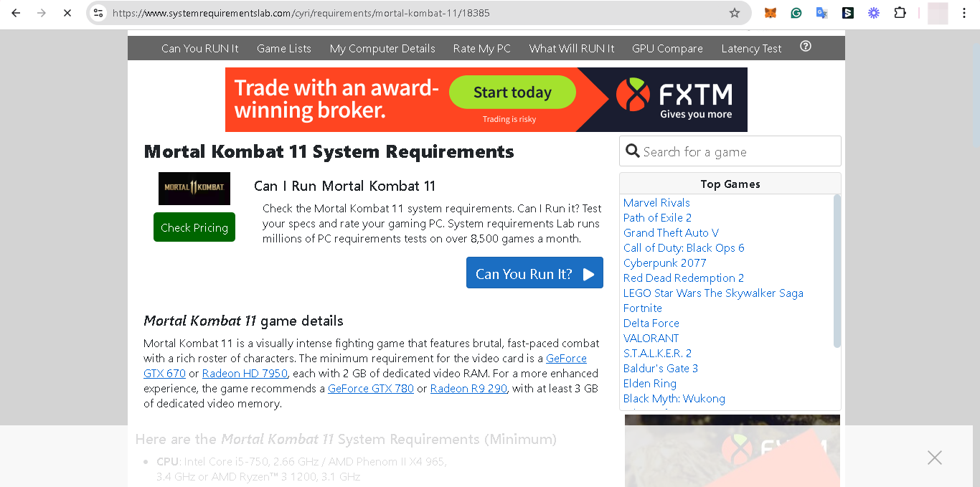Bookmark this page with the star icon

[734, 13]
